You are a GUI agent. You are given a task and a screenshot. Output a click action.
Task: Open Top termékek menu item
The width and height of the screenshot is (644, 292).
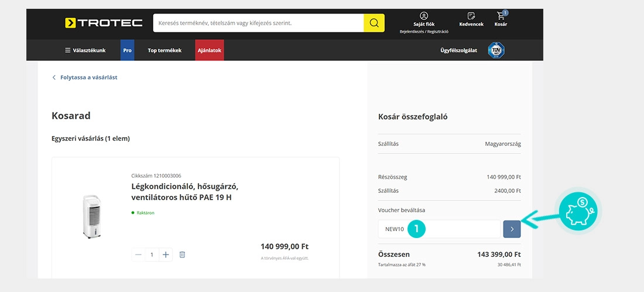165,50
